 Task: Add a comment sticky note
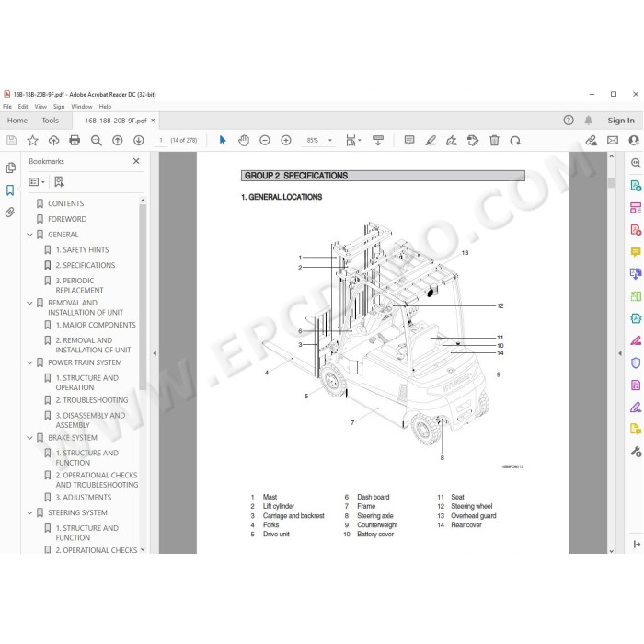pyautogui.click(x=409, y=141)
